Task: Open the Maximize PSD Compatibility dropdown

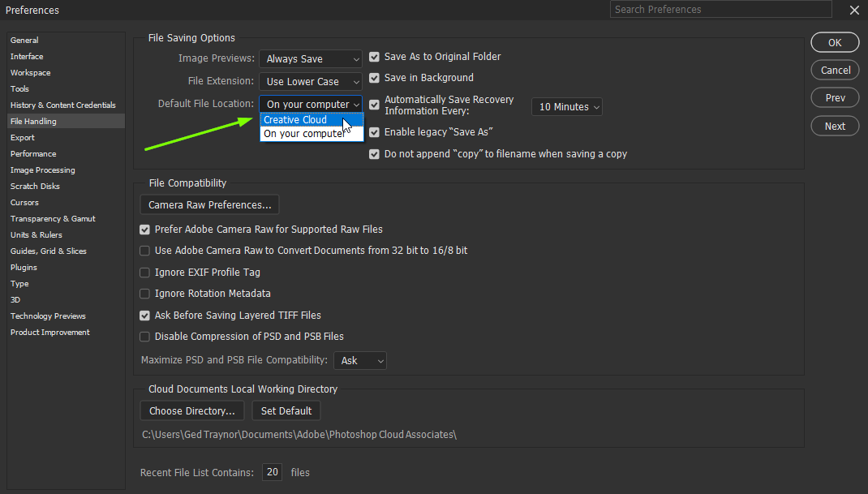Action: (359, 360)
